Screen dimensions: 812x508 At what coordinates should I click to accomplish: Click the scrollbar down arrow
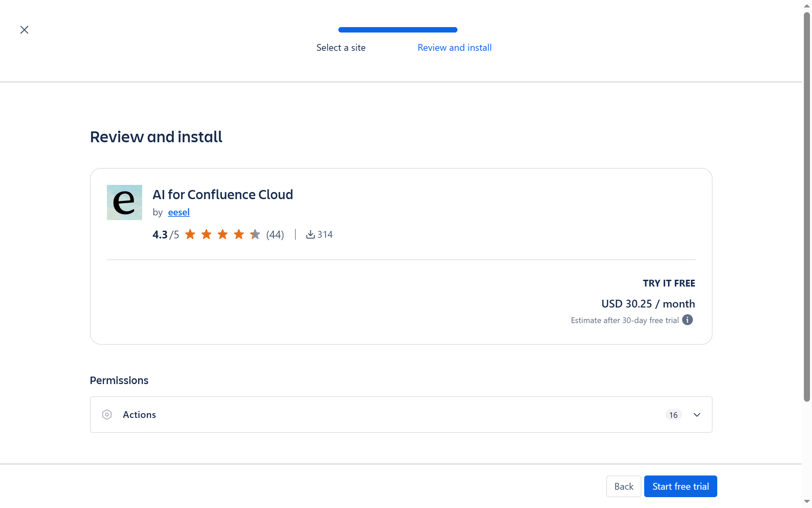pyautogui.click(x=807, y=502)
